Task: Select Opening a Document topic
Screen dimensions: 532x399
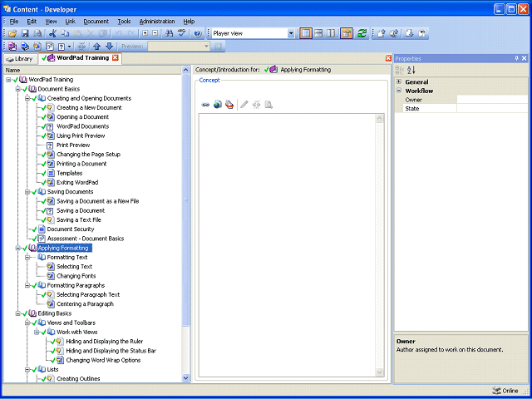Action: [x=82, y=117]
